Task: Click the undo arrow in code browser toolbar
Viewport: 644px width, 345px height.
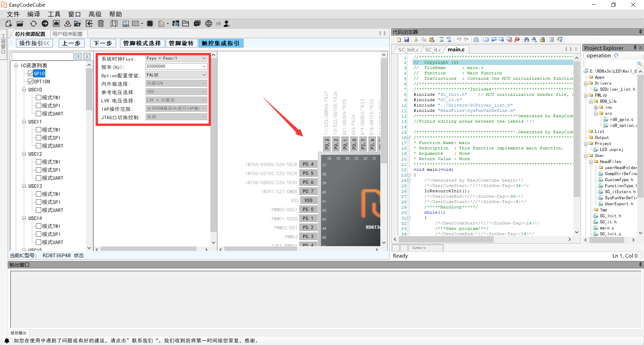Action: [459, 40]
